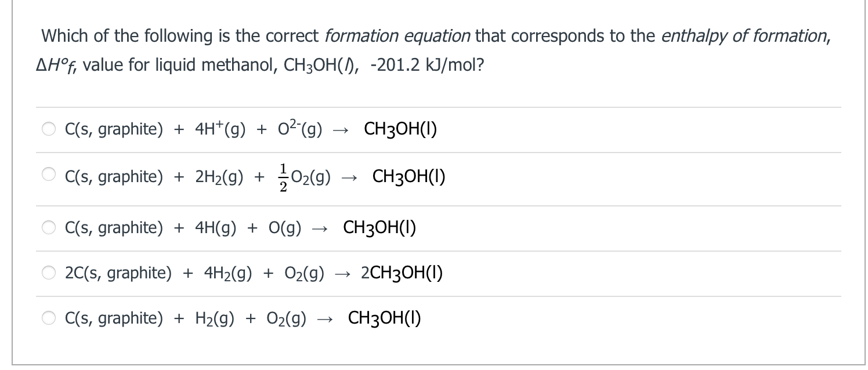The height and width of the screenshot is (370, 868).
Task: Select the radio button for the 2CH₃OH(l) equation
Action: [49, 273]
